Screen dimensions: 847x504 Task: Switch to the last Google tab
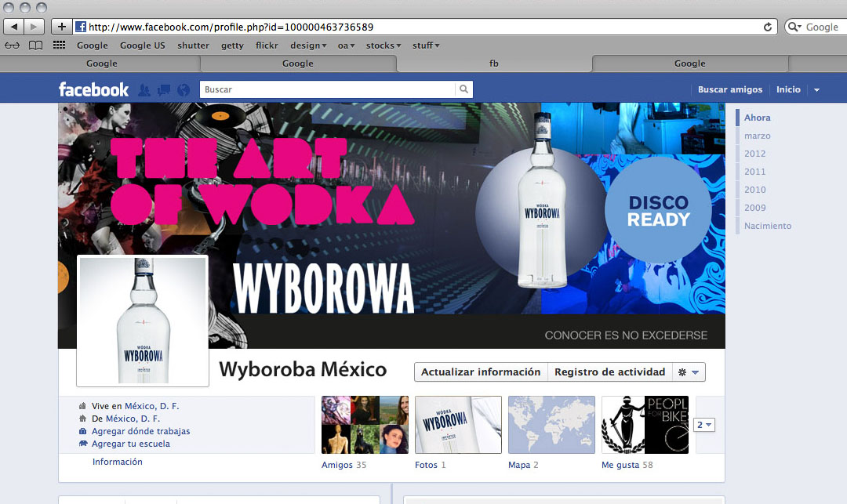(690, 63)
